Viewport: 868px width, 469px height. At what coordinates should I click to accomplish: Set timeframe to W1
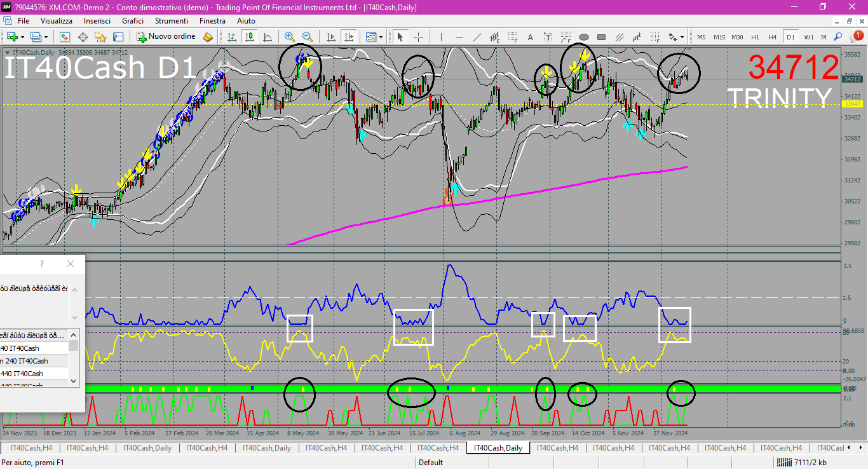(x=809, y=37)
